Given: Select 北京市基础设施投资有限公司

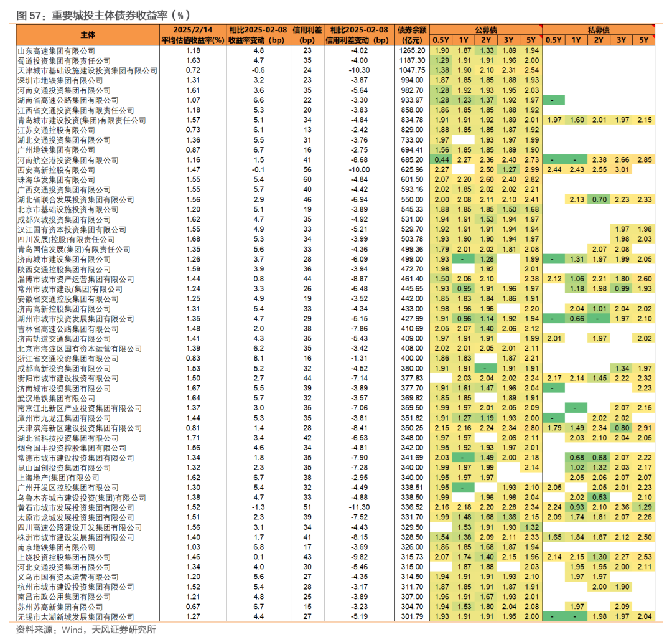Looking at the screenshot, I should tap(68, 210).
